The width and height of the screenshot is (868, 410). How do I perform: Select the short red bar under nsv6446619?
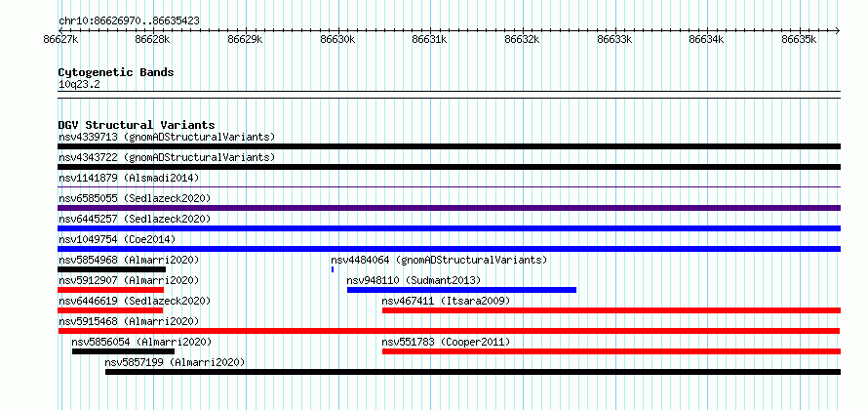pos(110,310)
